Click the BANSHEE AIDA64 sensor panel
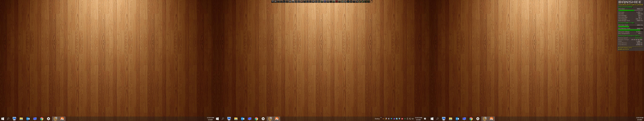 tap(630, 25)
